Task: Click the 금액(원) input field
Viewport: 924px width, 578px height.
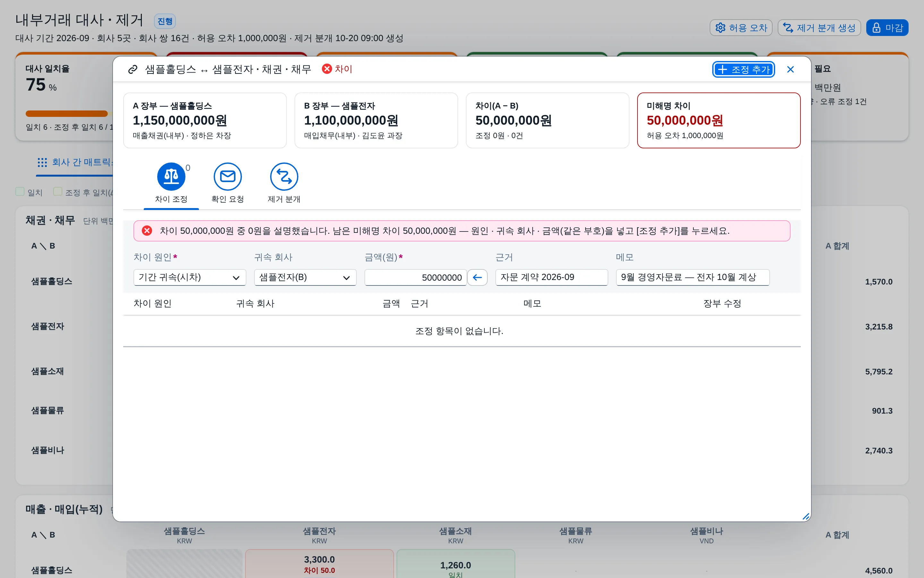Action: point(415,277)
